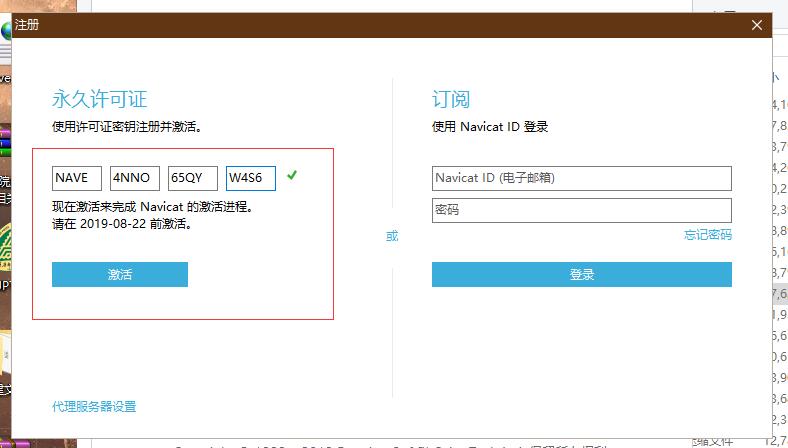Click the 永久许可证 heading text
Screen dimensions: 788x448
(100, 99)
